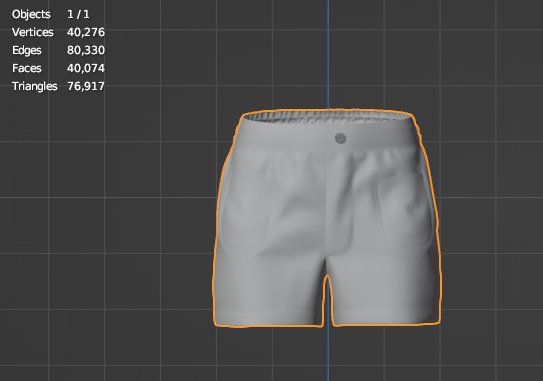
Task: Click the Edges value '80,330'
Action: pyautogui.click(x=86, y=50)
